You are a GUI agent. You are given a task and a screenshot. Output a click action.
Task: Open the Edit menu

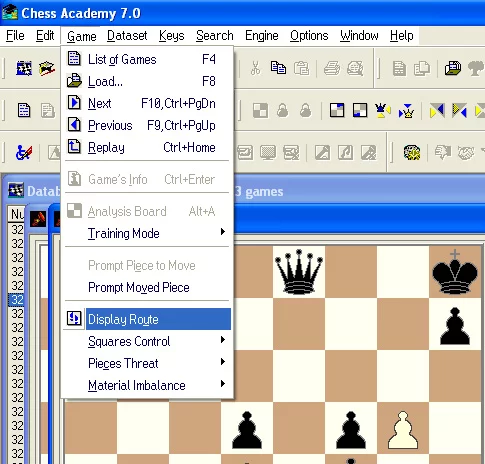pyautogui.click(x=45, y=35)
